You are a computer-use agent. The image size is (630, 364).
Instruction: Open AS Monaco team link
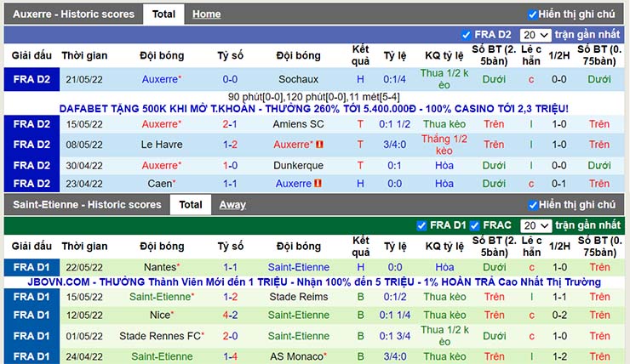[x=298, y=356]
